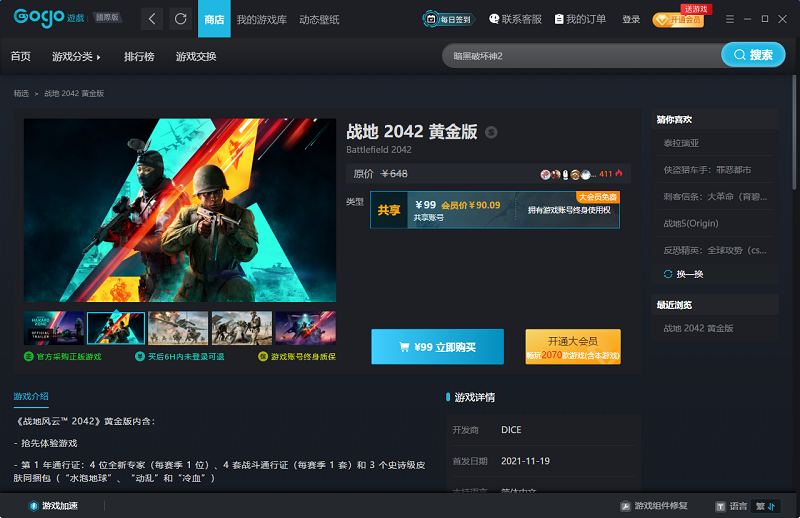This screenshot has width=800, height=518.
Task: Open recommended game 泰拉瑞亚
Action: tap(682, 143)
